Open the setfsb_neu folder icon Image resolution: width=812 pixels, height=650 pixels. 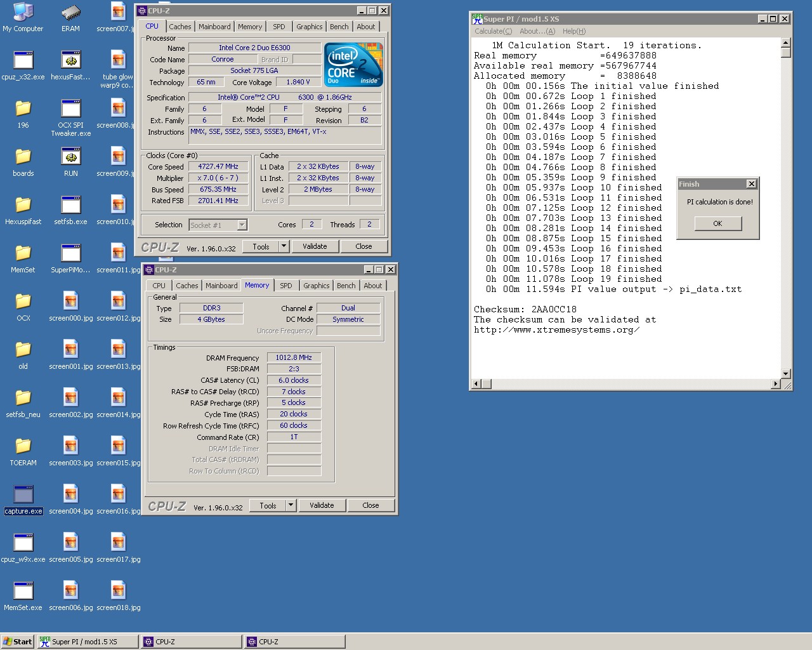23,403
